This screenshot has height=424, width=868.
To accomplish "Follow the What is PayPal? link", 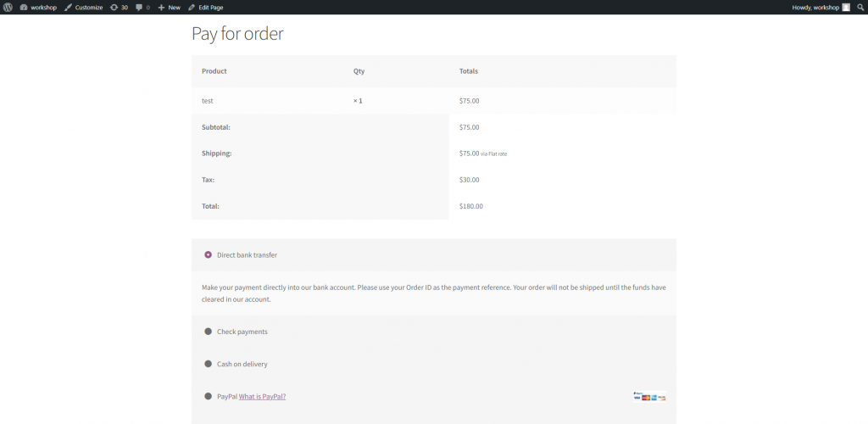I will (263, 396).
